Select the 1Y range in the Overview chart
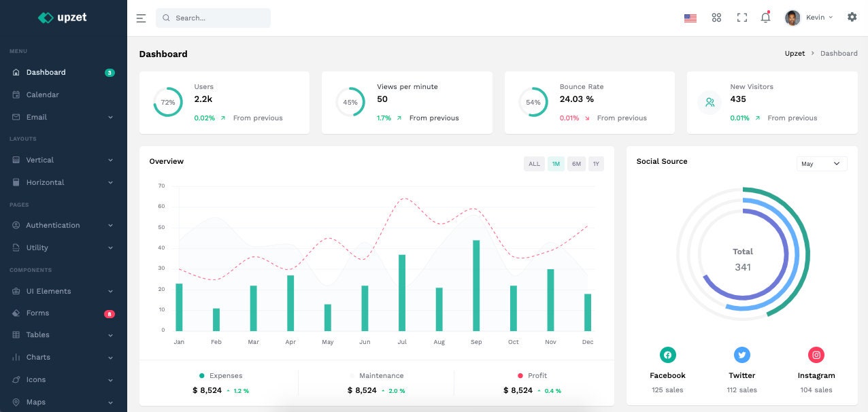 click(x=595, y=163)
